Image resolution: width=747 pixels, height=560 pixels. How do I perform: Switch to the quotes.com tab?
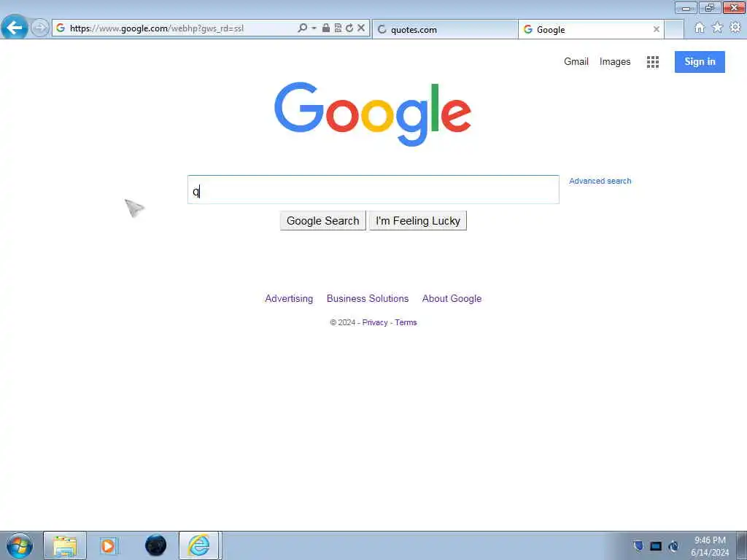click(444, 29)
